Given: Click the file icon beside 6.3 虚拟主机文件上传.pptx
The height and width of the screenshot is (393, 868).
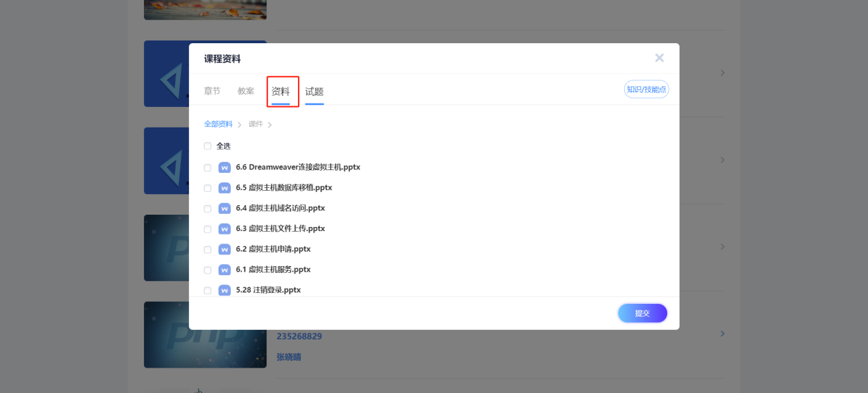Looking at the screenshot, I should pos(224,229).
